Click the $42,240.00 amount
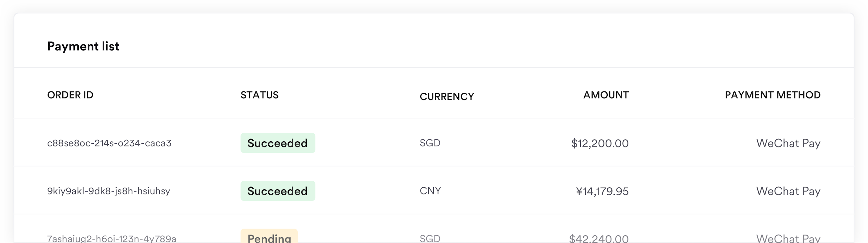Image resolution: width=868 pixels, height=243 pixels. pos(599,238)
